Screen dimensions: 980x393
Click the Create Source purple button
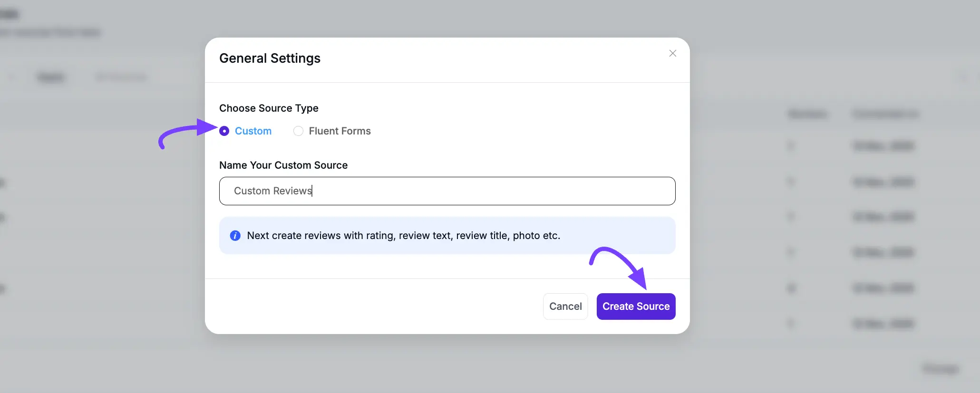point(636,306)
